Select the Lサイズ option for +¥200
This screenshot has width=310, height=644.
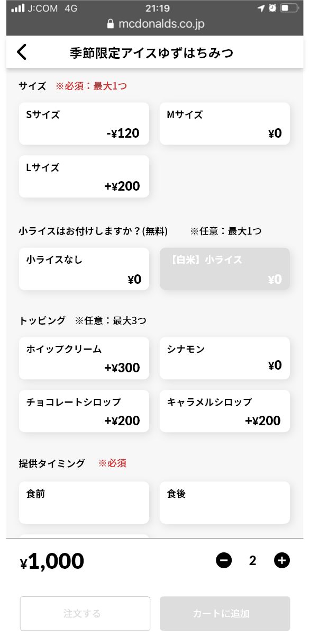pyautogui.click(x=84, y=176)
